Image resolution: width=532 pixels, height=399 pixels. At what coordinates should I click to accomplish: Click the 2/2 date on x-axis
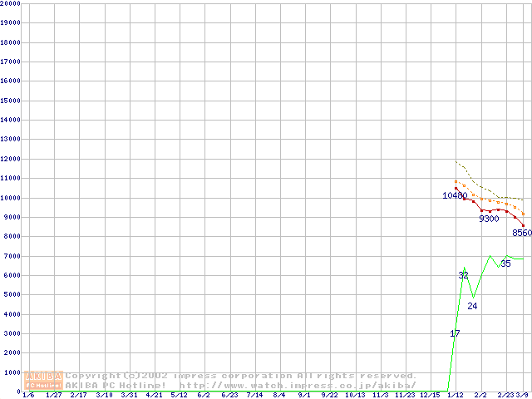(481, 395)
